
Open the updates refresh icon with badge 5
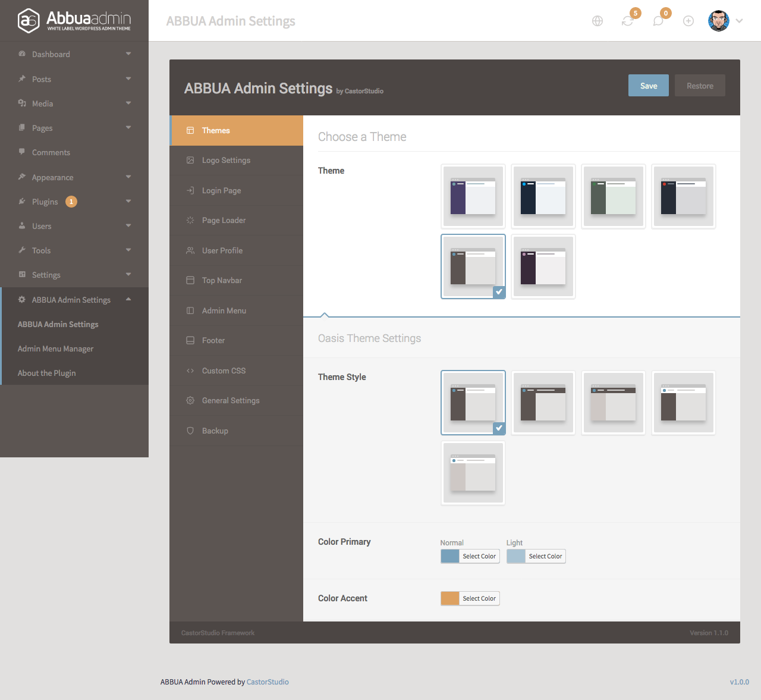(x=628, y=21)
